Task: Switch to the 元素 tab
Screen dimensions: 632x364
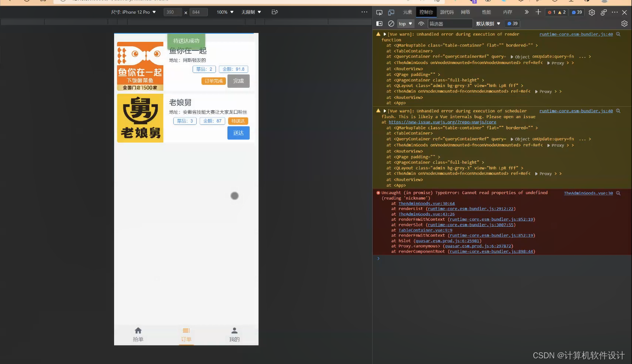Action: click(x=407, y=12)
